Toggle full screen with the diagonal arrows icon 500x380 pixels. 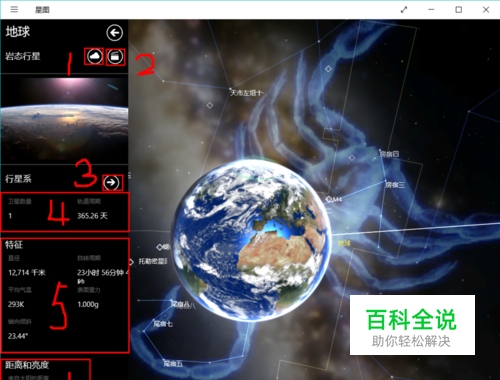click(x=404, y=10)
